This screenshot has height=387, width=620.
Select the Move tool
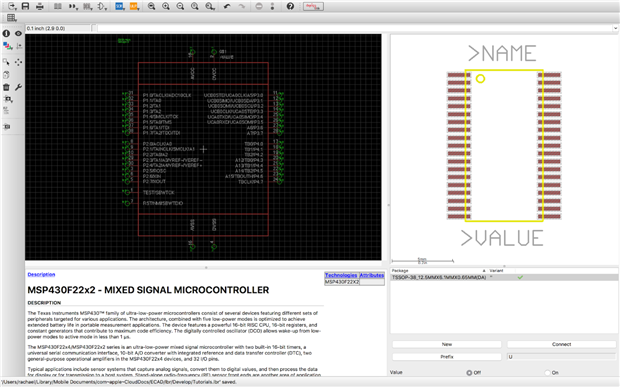point(18,62)
